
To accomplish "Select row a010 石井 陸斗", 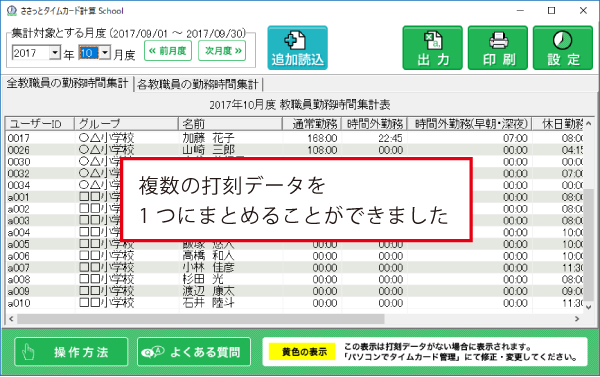I will (295, 303).
